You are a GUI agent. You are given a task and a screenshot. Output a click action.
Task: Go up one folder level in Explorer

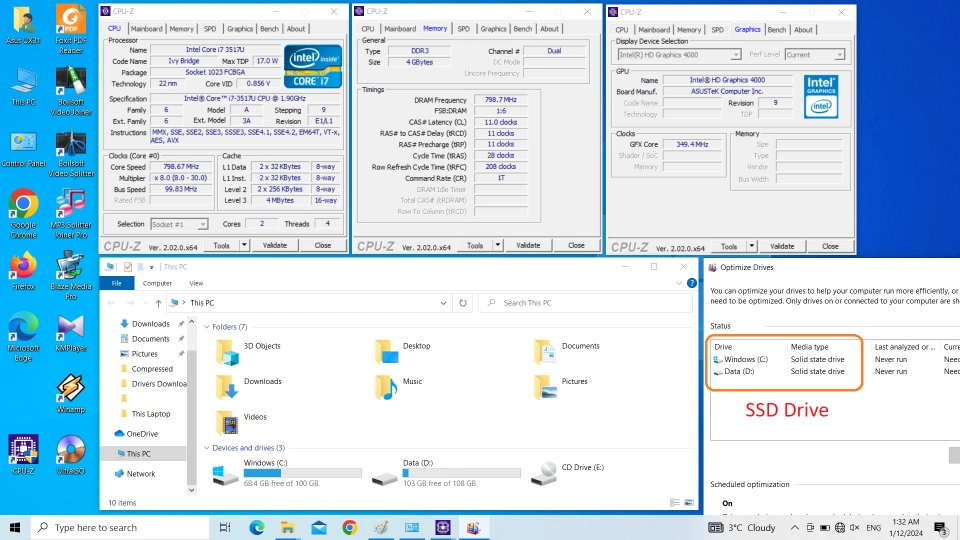[158, 302]
